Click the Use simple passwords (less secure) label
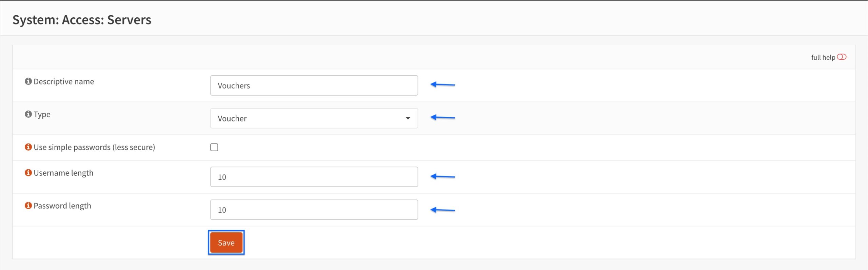The height and width of the screenshot is (270, 868). [94, 147]
